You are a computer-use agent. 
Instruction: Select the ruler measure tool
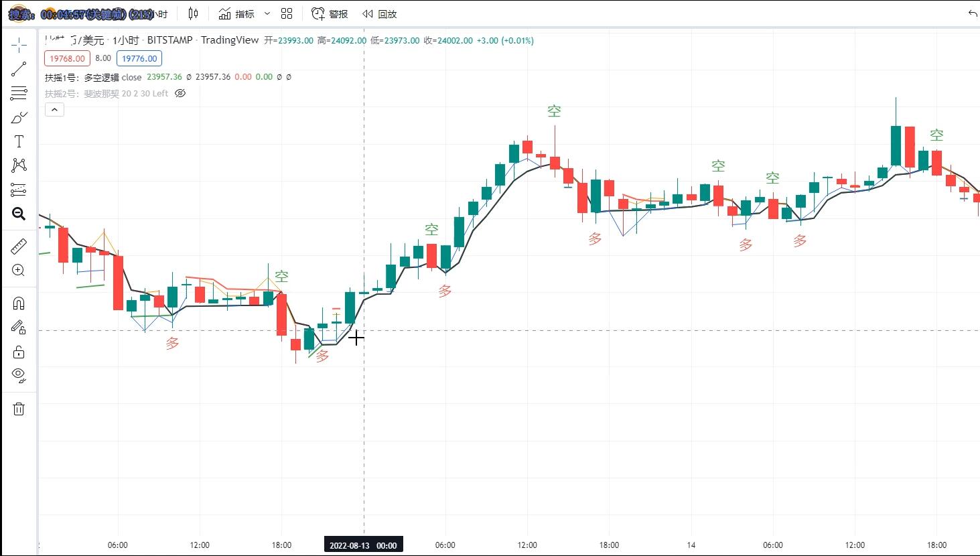click(x=19, y=247)
